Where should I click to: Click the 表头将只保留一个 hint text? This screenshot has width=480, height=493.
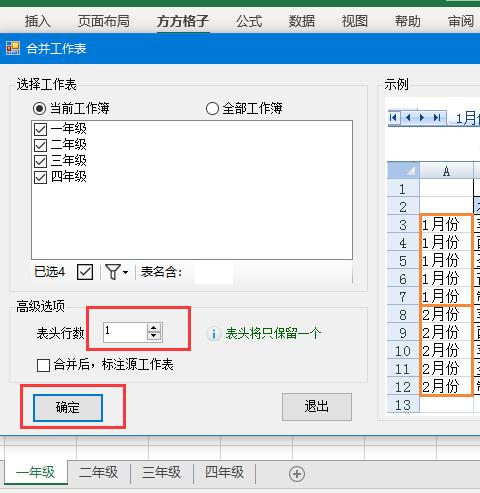coord(273,333)
